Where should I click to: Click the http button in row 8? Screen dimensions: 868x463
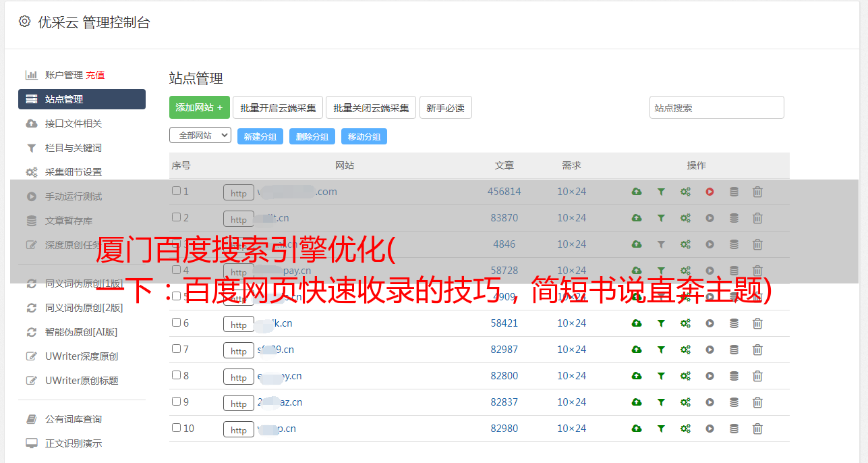click(239, 377)
